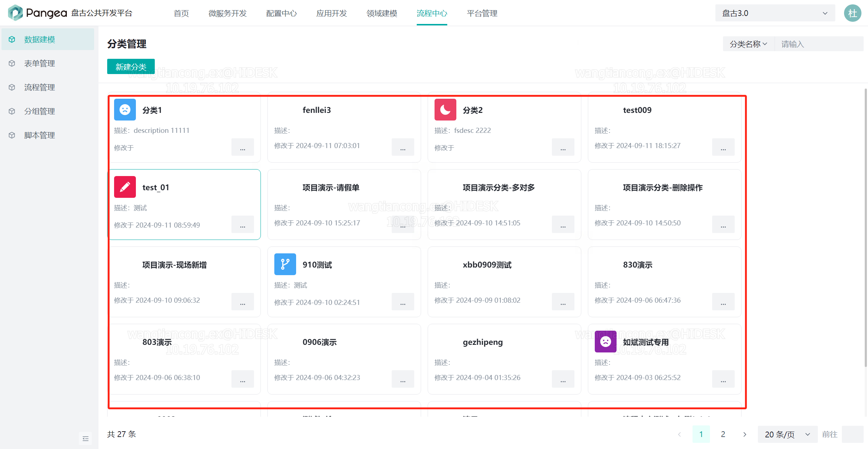868x449 pixels.
Task: Open more options for 项目演示分类-删除操作 card
Action: (723, 224)
